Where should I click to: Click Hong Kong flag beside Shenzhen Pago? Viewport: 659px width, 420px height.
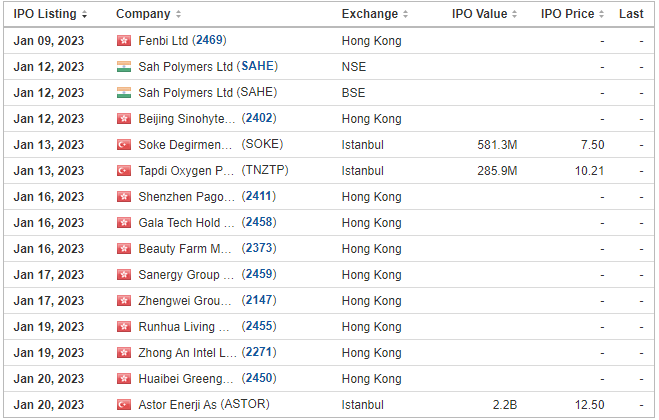click(124, 197)
